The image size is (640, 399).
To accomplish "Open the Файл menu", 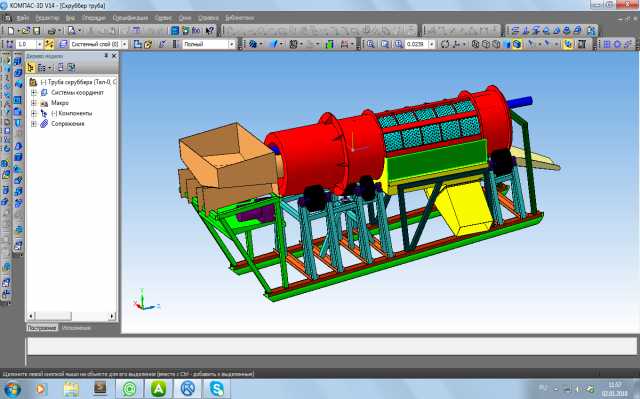I will pos(22,18).
